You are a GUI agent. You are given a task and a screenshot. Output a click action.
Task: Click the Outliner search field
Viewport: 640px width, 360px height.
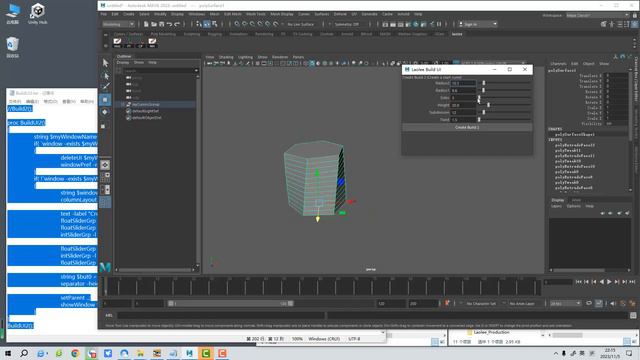click(x=159, y=71)
